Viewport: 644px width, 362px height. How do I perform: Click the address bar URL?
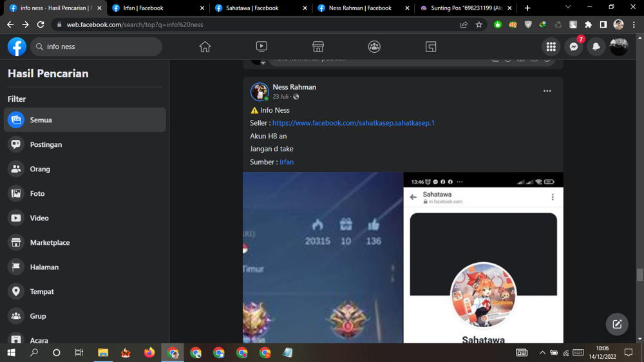tap(135, 24)
